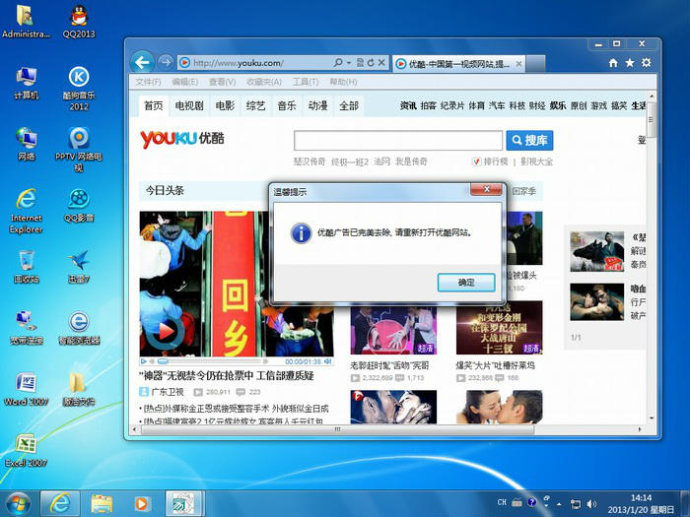The image size is (690, 517).
Task: Select the Word 2007 desktop icon
Action: click(x=26, y=390)
